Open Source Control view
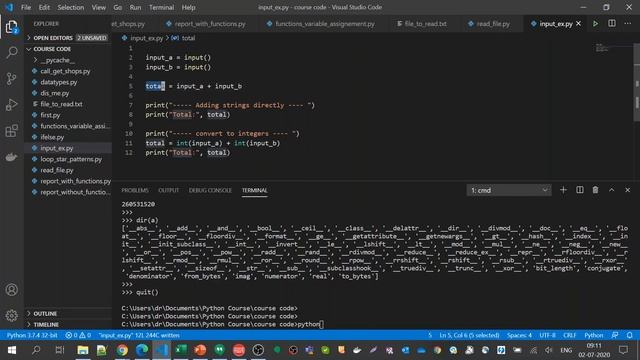640x360 pixels. [11, 78]
